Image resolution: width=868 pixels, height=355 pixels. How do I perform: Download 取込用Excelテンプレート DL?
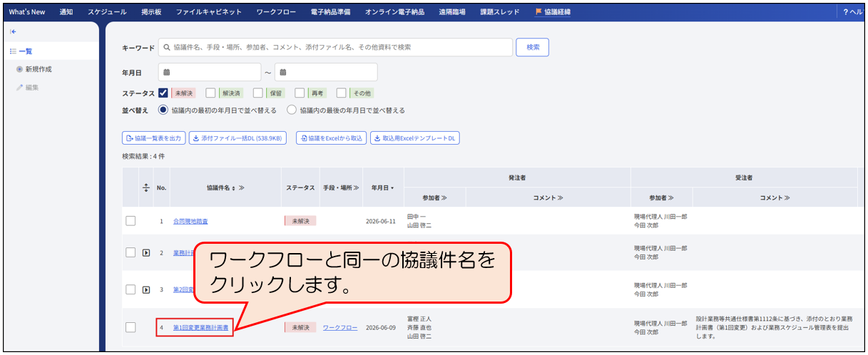[415, 138]
